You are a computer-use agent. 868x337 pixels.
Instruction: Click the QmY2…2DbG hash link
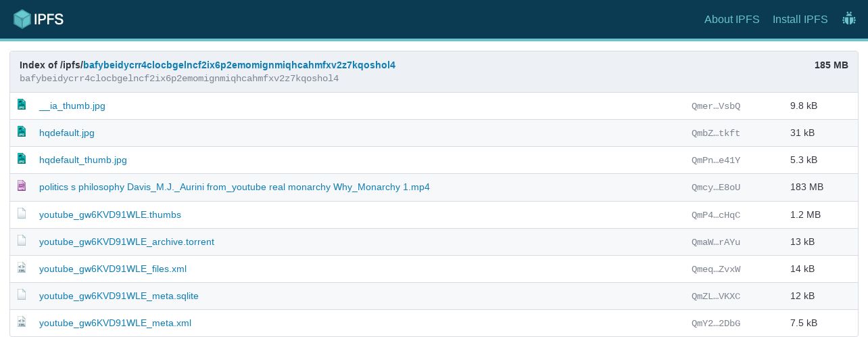[716, 323]
